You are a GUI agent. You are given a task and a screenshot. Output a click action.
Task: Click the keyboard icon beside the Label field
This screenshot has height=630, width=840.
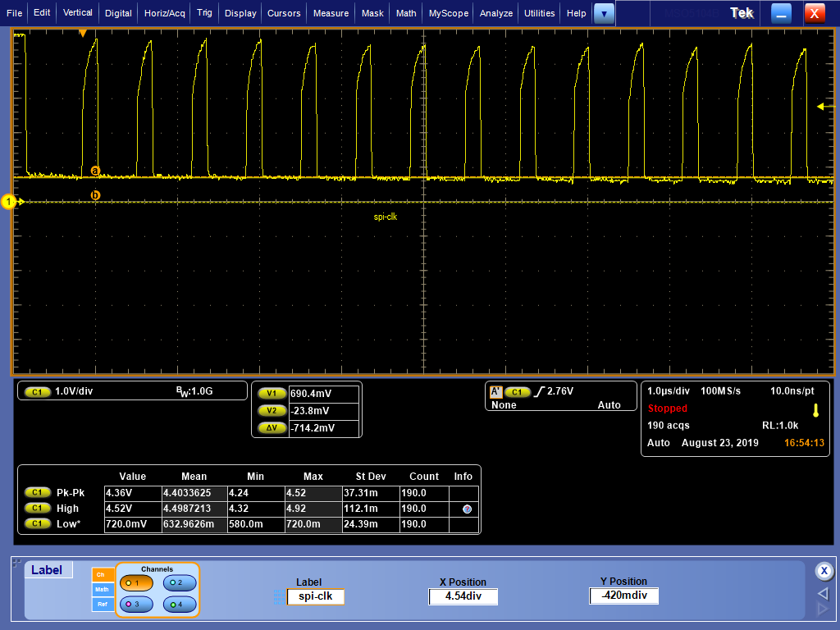click(x=279, y=597)
